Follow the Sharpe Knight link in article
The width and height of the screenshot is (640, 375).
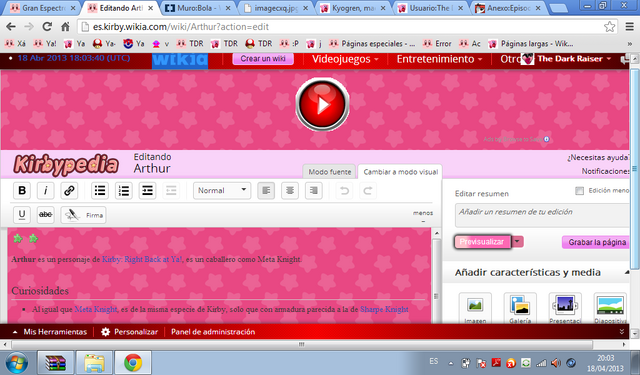(384, 309)
